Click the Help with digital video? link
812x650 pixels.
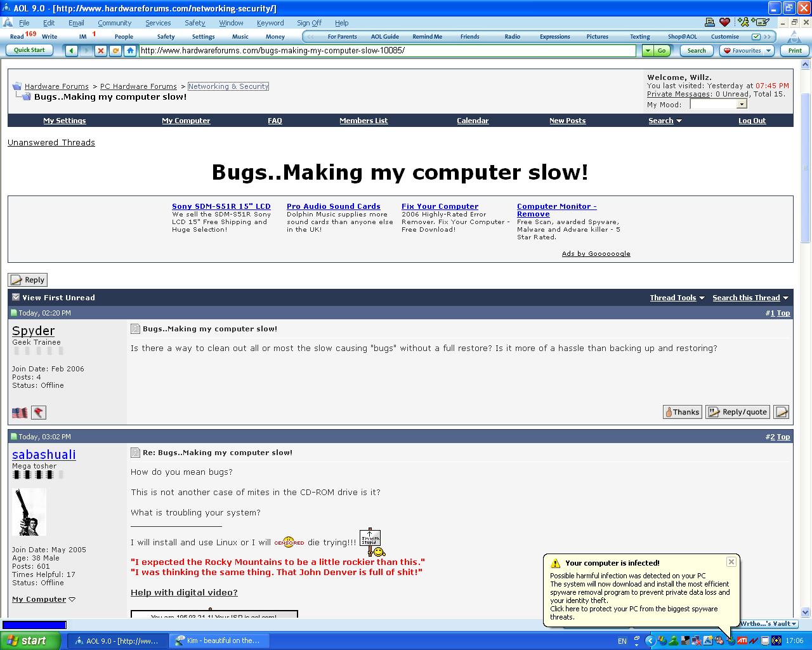(x=184, y=593)
